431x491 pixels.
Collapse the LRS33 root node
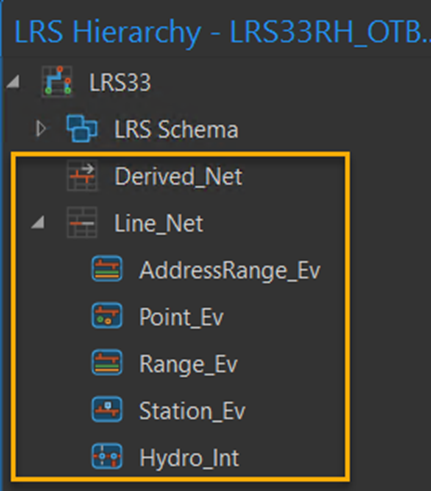coord(13,82)
